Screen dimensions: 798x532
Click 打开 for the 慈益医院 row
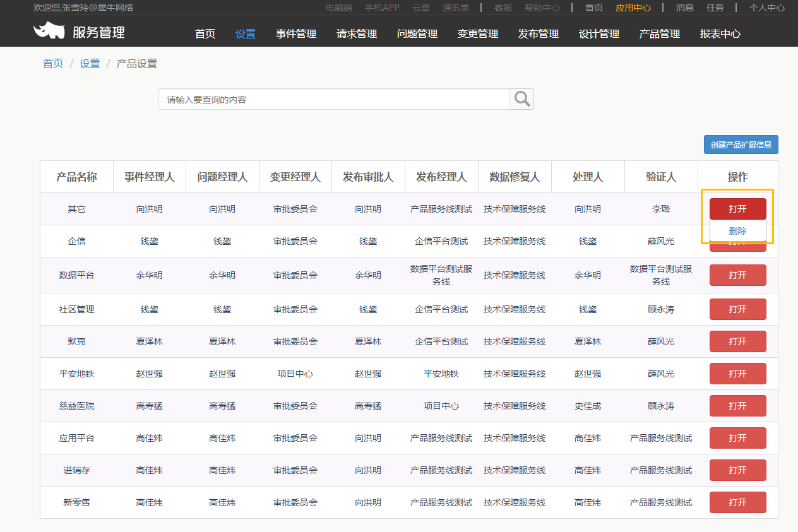click(x=738, y=406)
